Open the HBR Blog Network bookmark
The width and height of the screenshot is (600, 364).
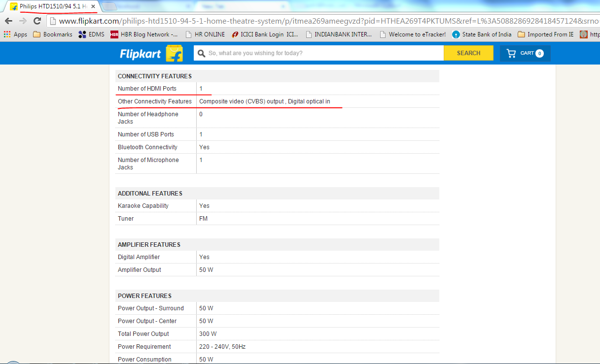144,34
